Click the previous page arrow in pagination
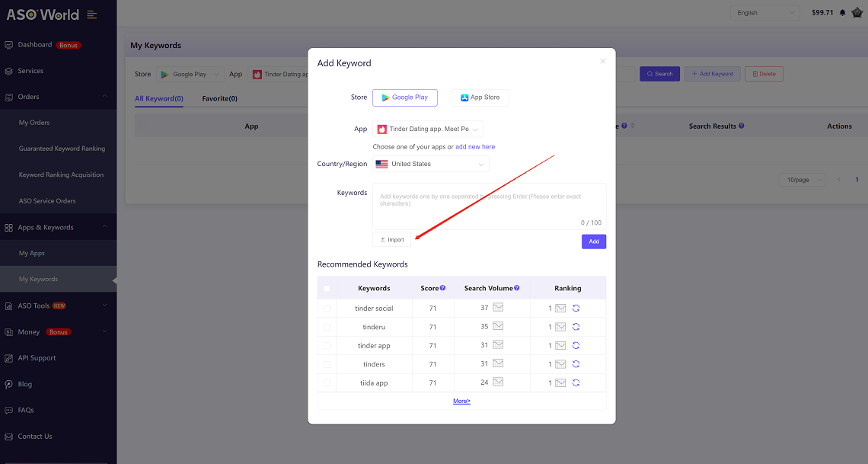868x464 pixels. (x=839, y=180)
